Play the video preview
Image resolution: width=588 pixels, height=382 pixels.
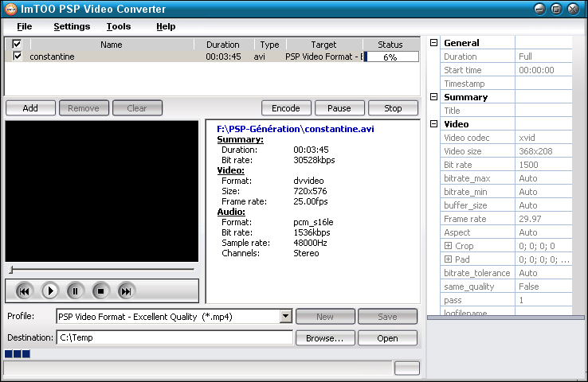(50, 291)
